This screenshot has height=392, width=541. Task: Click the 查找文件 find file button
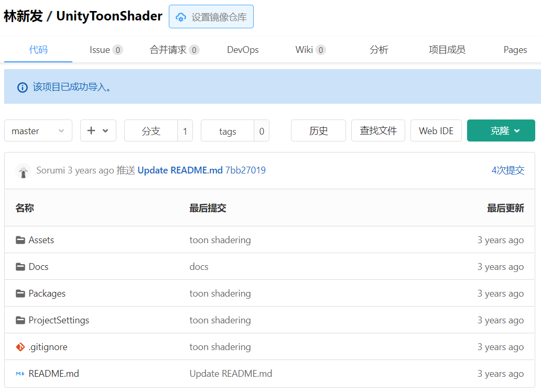pyautogui.click(x=378, y=130)
